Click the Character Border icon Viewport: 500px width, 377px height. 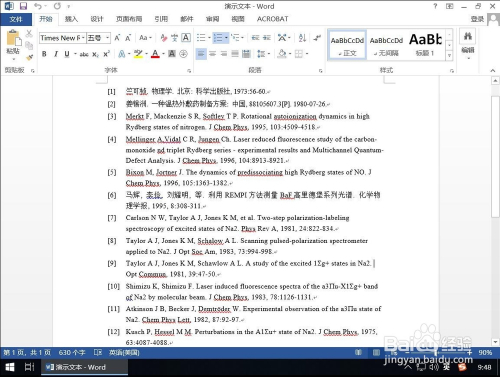tap(186, 38)
